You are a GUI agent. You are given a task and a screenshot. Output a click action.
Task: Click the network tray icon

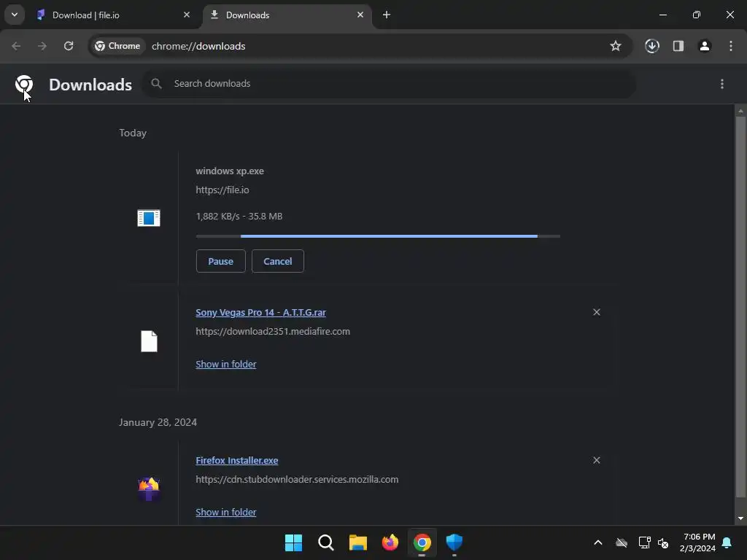pyautogui.click(x=645, y=542)
